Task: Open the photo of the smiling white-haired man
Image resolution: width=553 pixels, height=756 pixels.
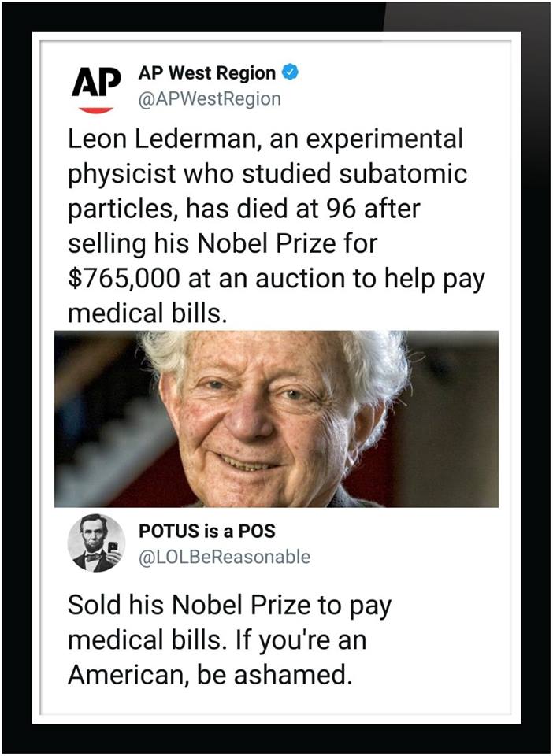Action: [x=276, y=419]
